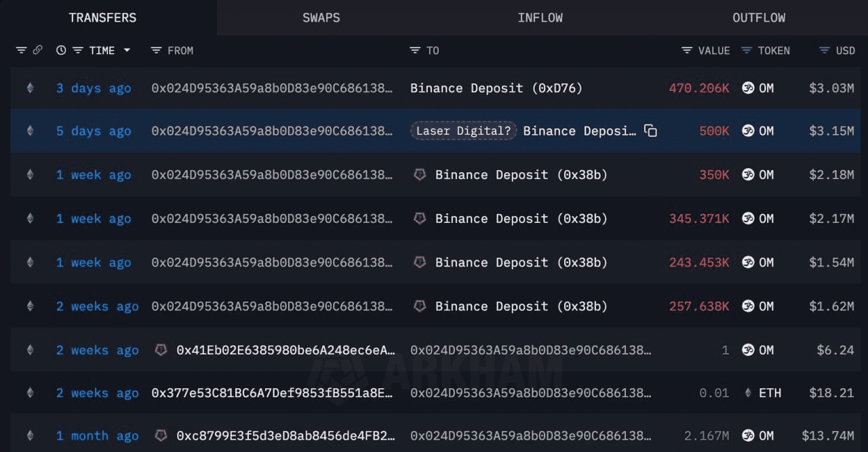Click entity badge beside 0xc8799E3f5d address
Image resolution: width=868 pixels, height=452 pixels.
coord(161,436)
